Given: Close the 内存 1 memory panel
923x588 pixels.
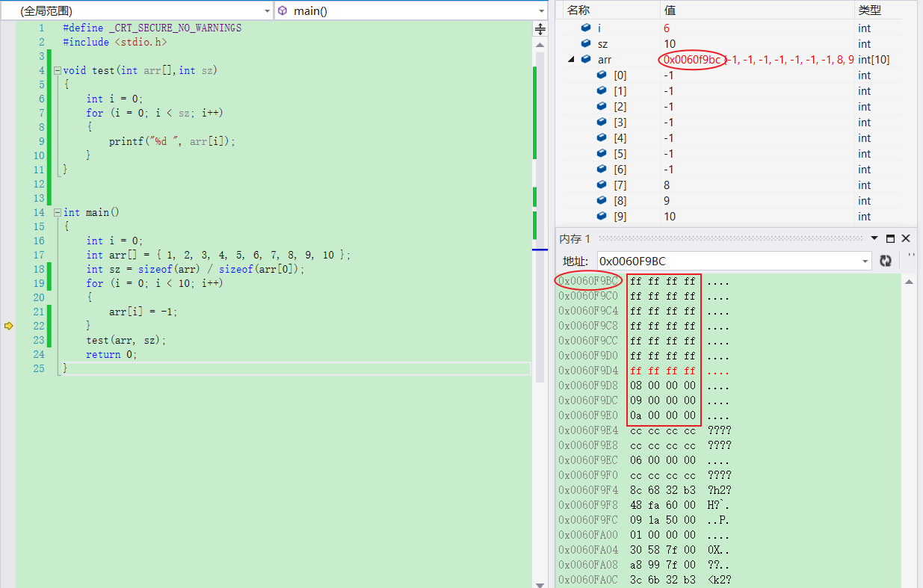Looking at the screenshot, I should (906, 238).
